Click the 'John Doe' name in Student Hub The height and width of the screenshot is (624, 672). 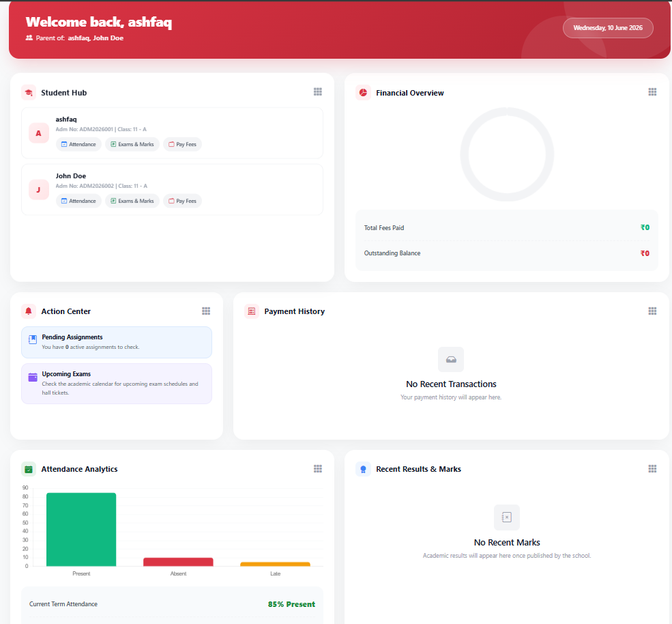pos(71,176)
